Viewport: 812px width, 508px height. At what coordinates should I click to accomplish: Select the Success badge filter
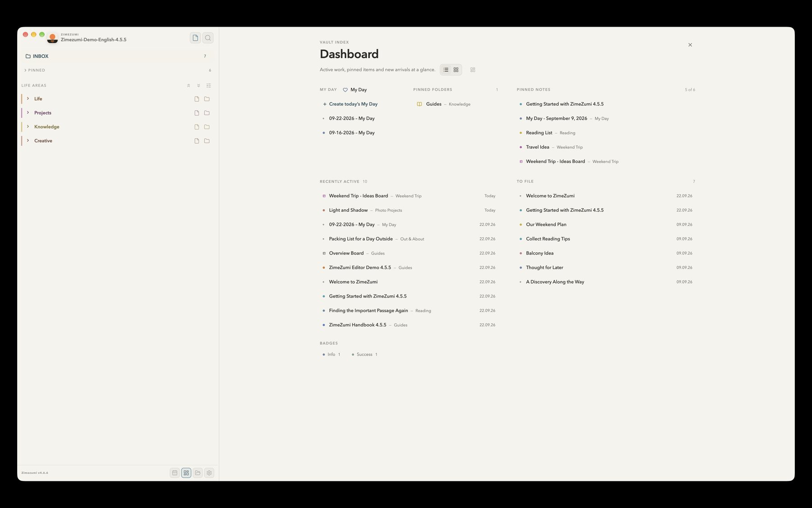click(364, 354)
